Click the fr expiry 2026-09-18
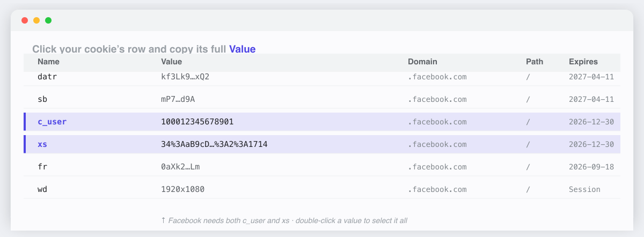The width and height of the screenshot is (644, 237). pyautogui.click(x=591, y=167)
